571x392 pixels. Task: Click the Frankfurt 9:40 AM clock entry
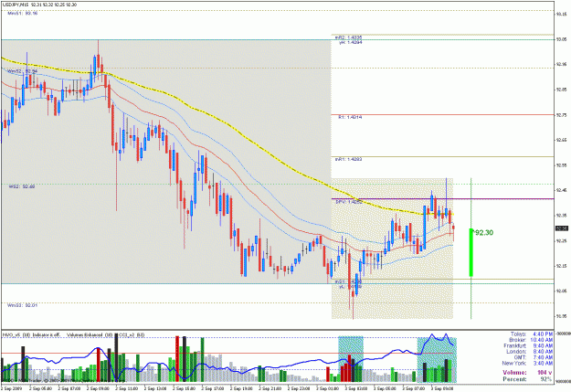(x=528, y=345)
